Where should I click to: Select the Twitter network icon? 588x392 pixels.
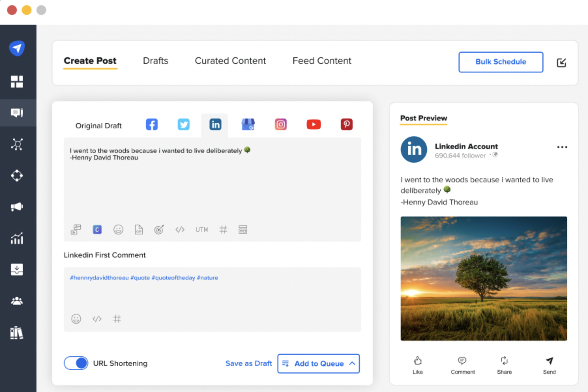(x=184, y=124)
